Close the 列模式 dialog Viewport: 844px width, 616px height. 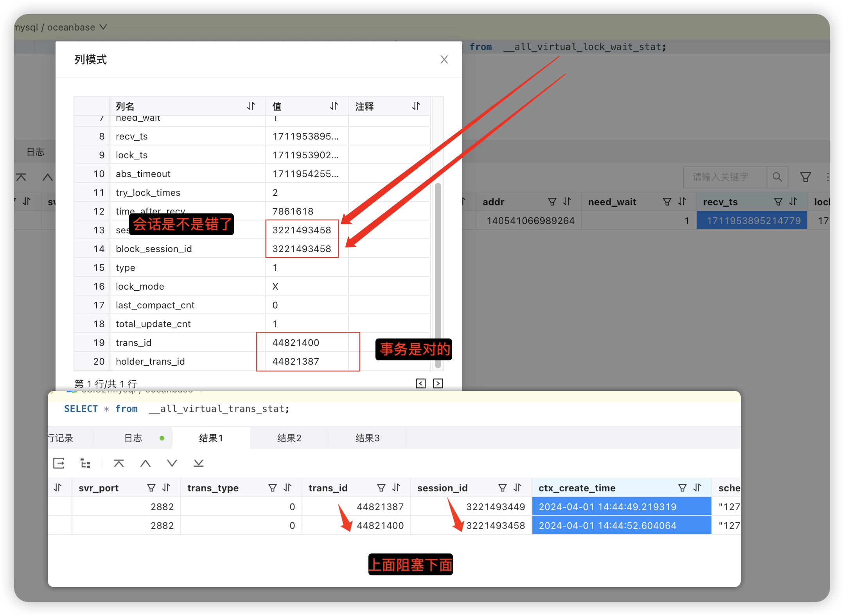(444, 59)
